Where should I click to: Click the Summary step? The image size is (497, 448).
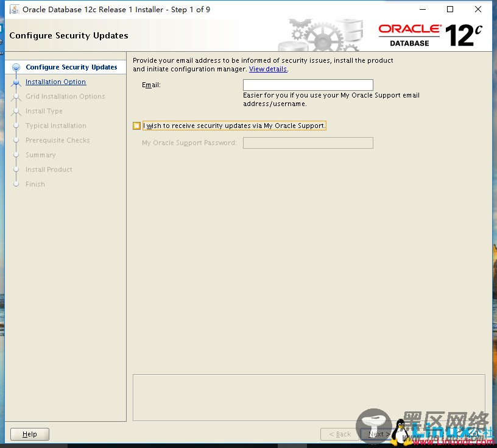(x=41, y=155)
